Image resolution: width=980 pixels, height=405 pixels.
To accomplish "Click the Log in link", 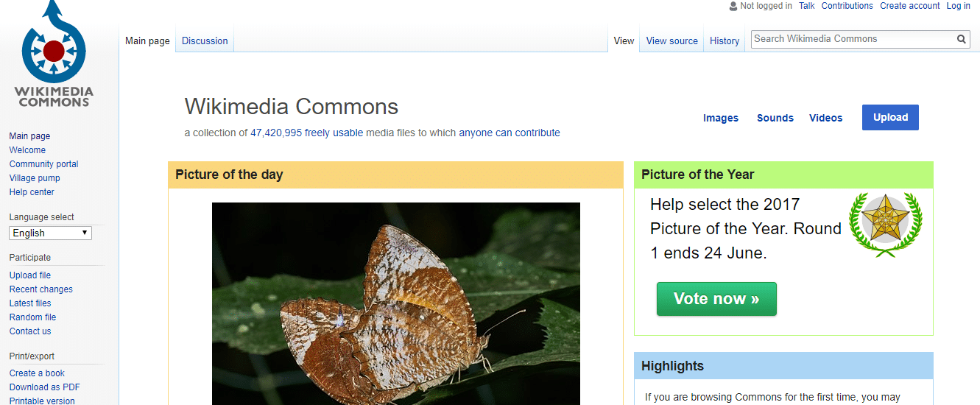I will pos(958,6).
